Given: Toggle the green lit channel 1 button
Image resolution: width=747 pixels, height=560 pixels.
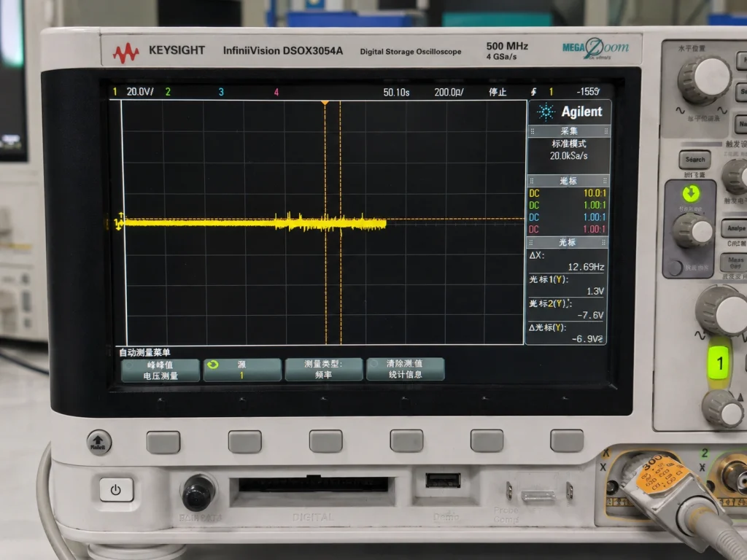Looking at the screenshot, I should [719, 363].
